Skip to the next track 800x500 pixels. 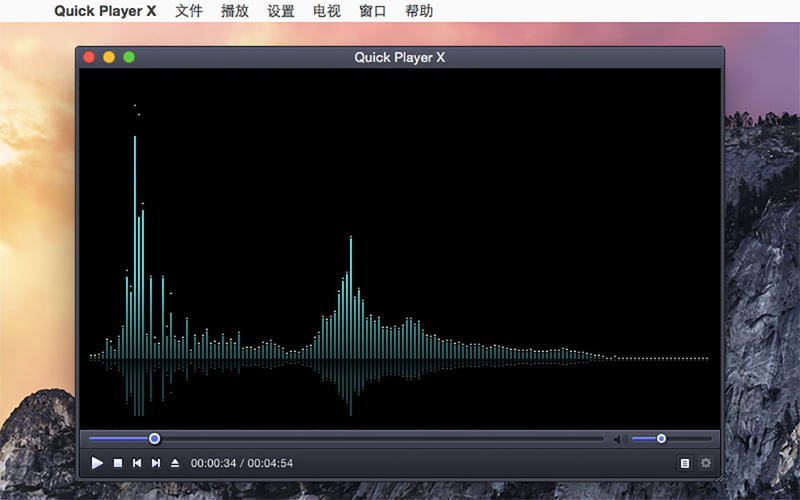click(155, 463)
